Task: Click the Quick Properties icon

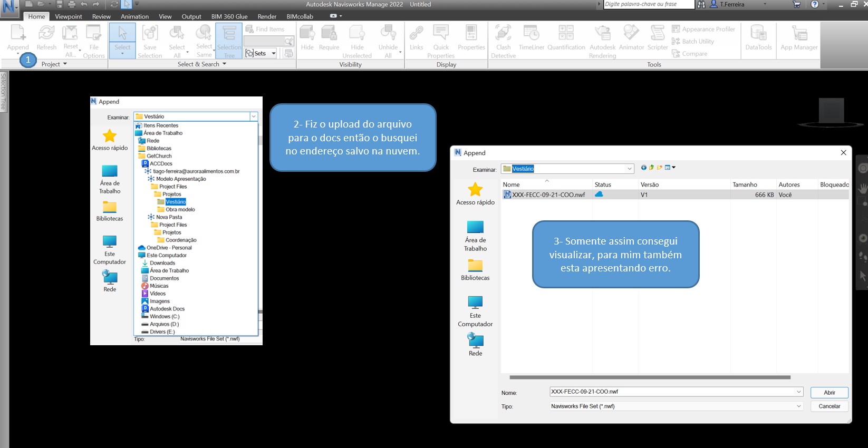Action: pyautogui.click(x=441, y=41)
